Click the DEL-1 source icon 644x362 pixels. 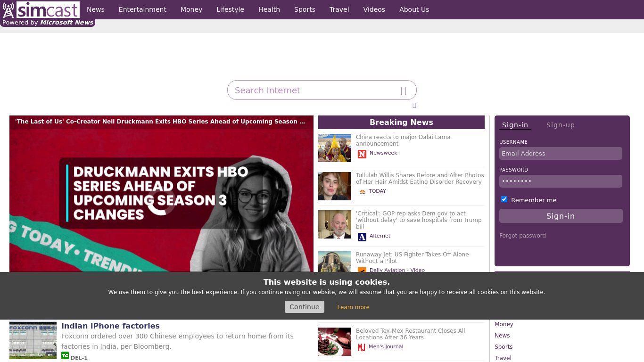tap(65, 355)
